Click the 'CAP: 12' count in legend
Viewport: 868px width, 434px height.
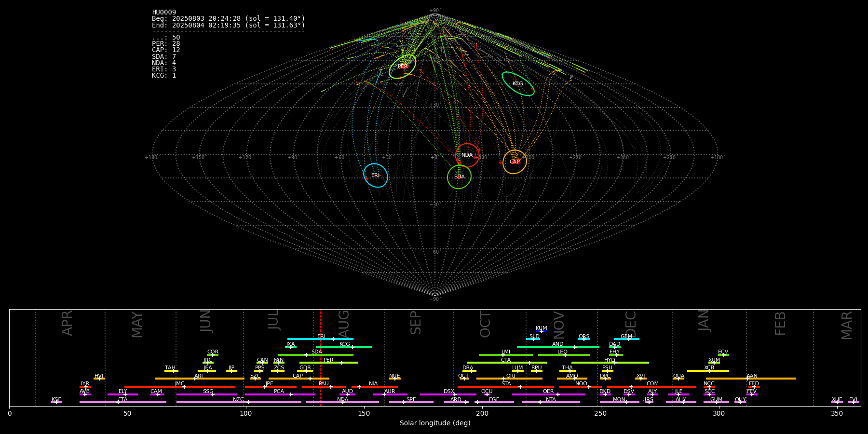pyautogui.click(x=166, y=50)
